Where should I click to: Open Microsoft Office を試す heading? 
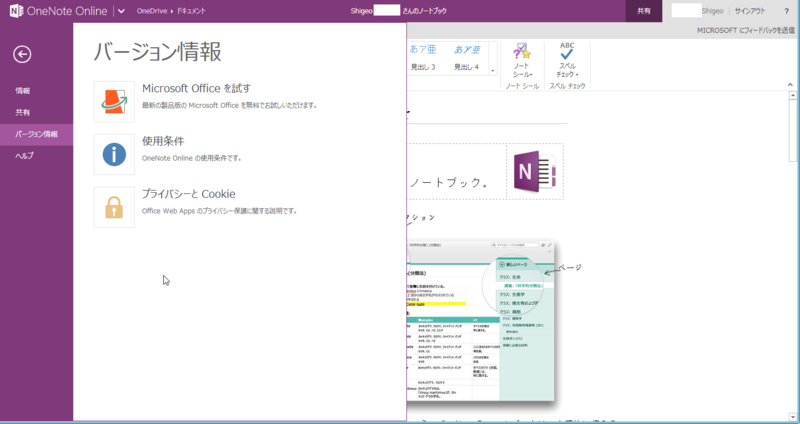[196, 88]
